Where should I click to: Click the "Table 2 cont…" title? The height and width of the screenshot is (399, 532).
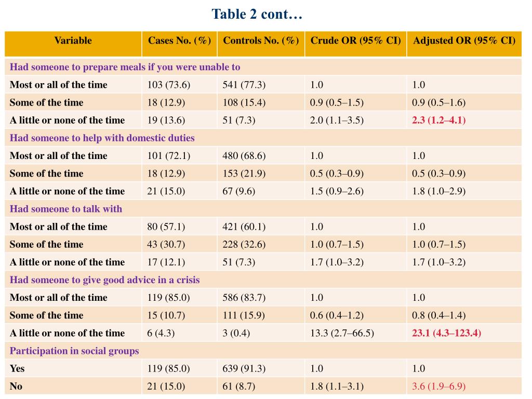(257, 14)
